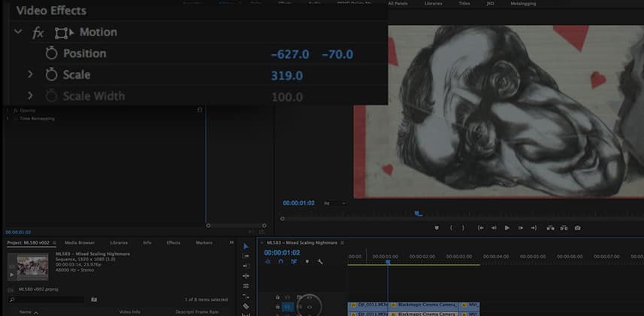Image resolution: width=644 pixels, height=316 pixels.
Task: Click the Go to In point button
Action: (480, 228)
